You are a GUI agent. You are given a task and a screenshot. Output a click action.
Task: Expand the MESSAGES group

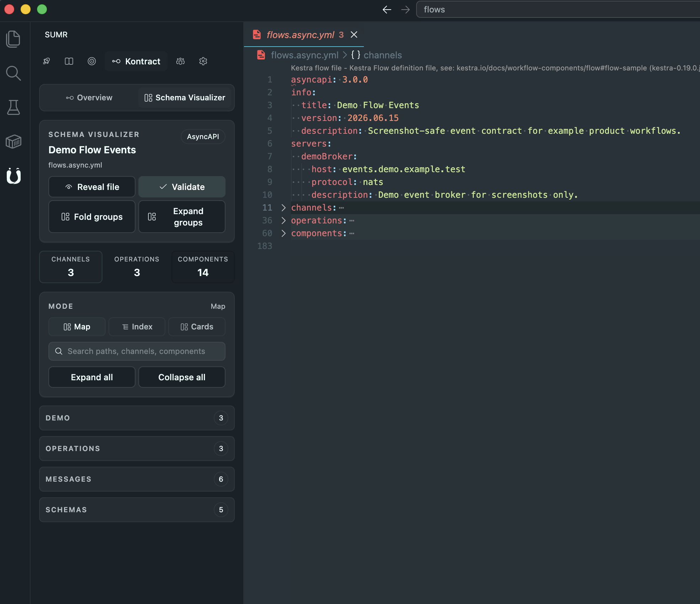[x=137, y=479]
